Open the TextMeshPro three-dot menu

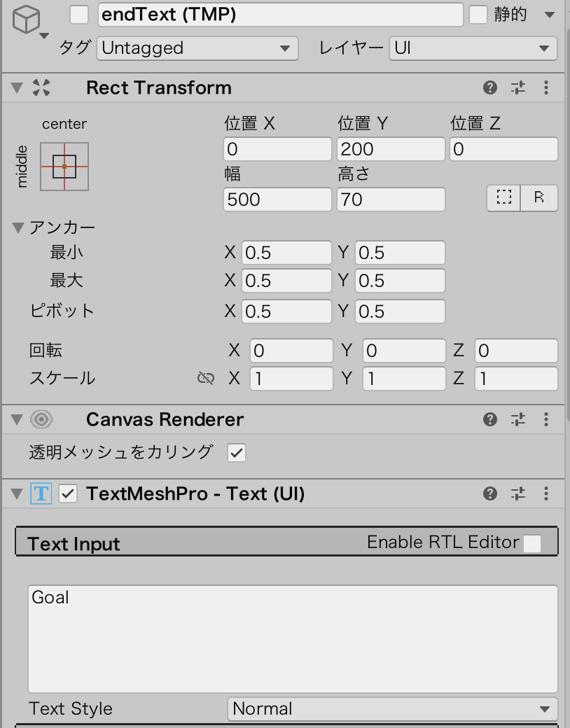coord(546,493)
